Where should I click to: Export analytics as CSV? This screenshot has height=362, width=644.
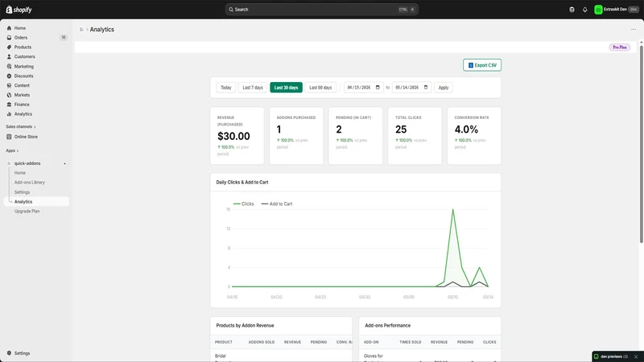click(482, 65)
